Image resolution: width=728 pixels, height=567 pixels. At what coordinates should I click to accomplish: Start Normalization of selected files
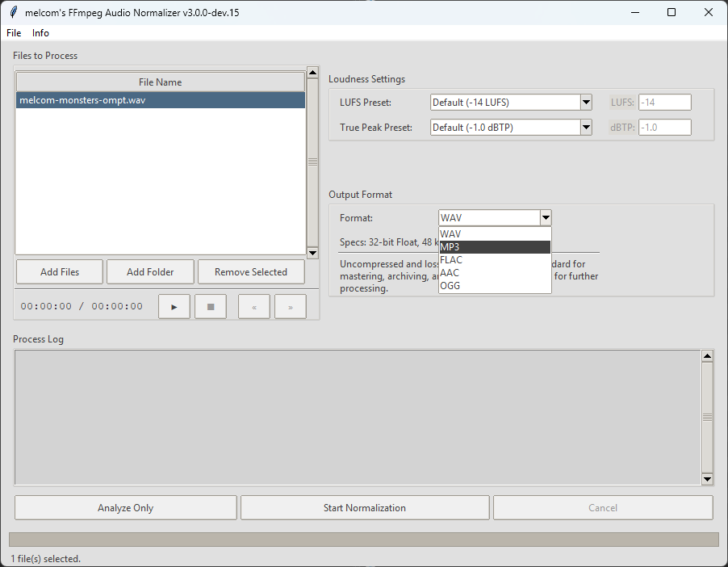(365, 508)
